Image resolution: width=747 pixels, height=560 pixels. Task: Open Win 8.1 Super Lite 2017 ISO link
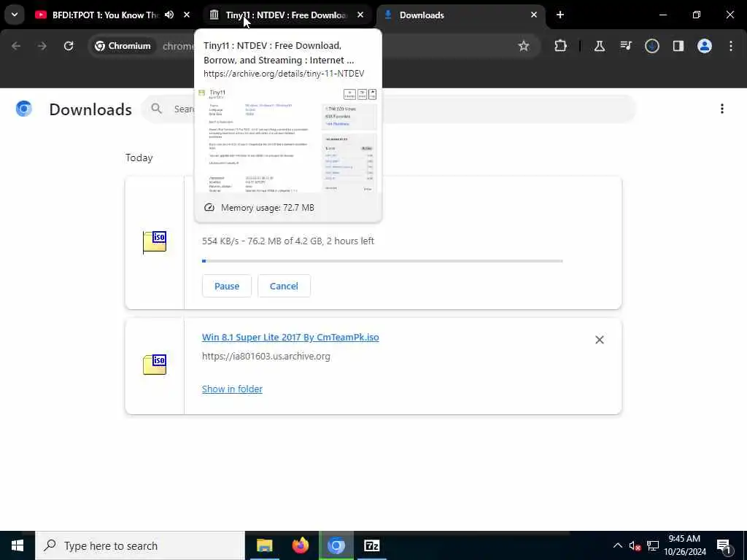[290, 337]
